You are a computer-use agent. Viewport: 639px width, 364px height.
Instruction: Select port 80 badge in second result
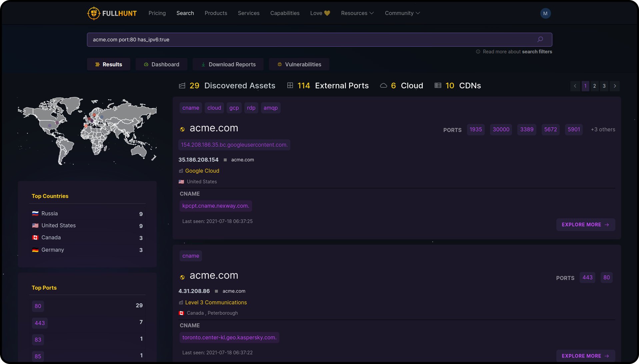607,278
